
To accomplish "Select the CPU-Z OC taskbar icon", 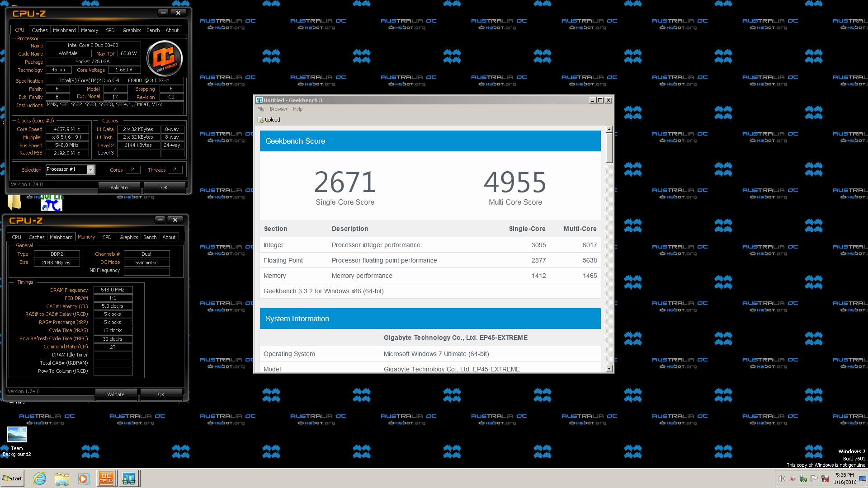I will 106,479.
